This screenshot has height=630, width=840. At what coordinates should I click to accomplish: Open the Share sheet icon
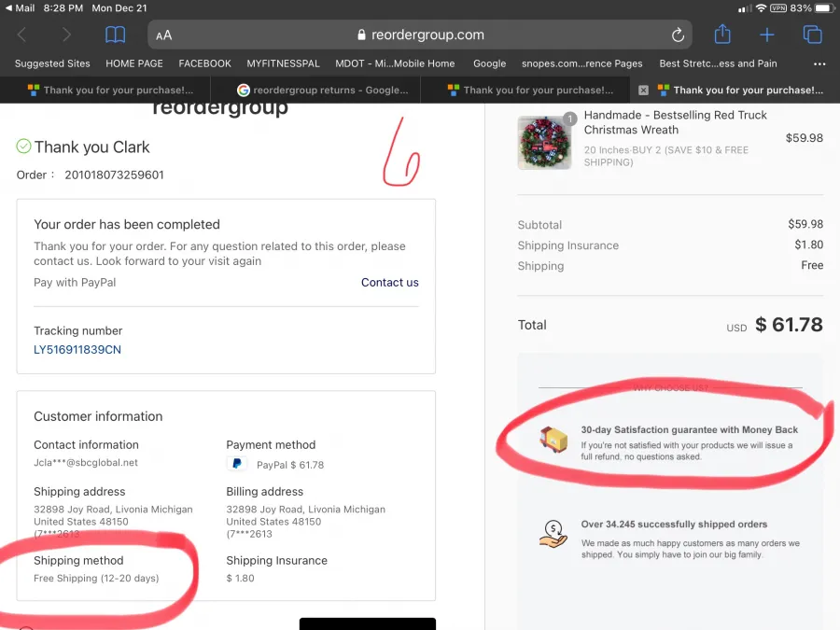pyautogui.click(x=722, y=34)
